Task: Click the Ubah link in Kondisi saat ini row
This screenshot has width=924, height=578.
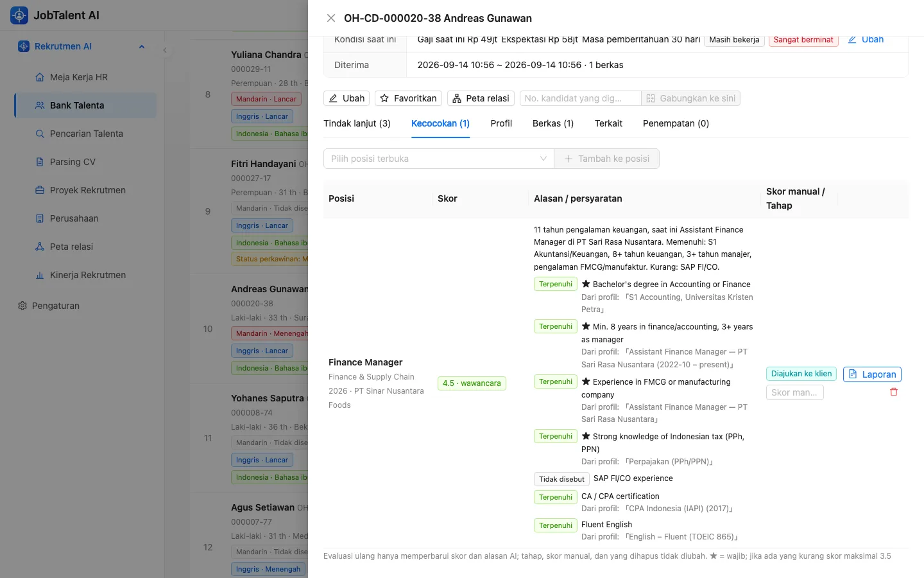Action: [866, 40]
